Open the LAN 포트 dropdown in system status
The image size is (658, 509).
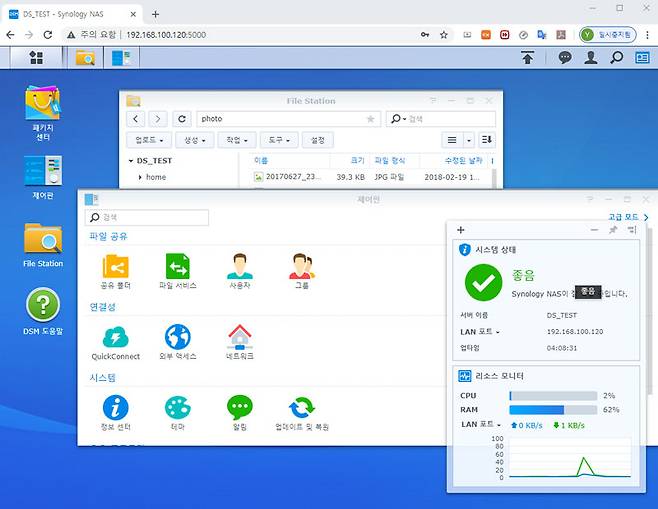pos(481,331)
